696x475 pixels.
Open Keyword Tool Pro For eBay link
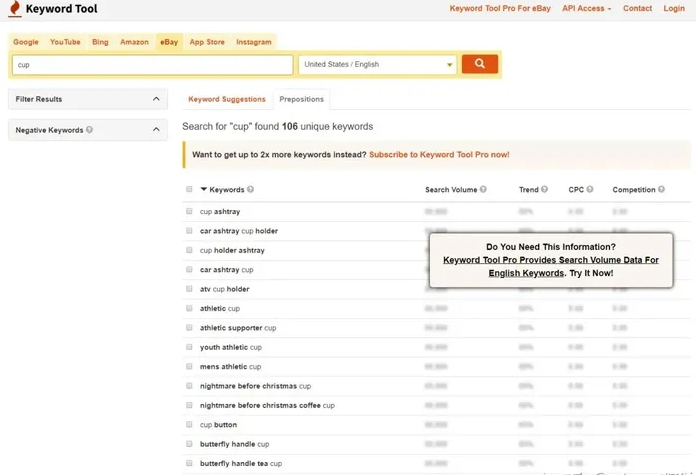pyautogui.click(x=500, y=8)
